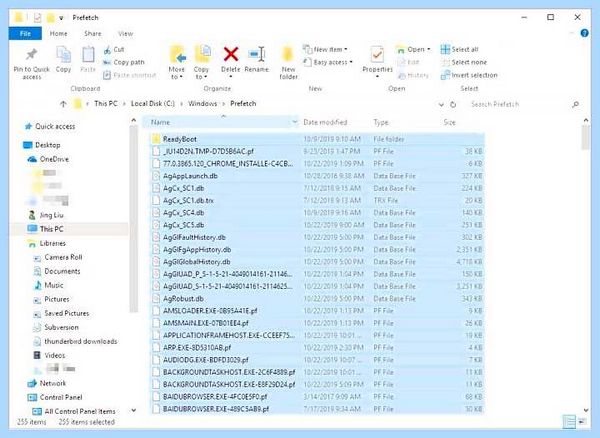
Task: Click the Paste ribbon icon
Action: [x=88, y=55]
